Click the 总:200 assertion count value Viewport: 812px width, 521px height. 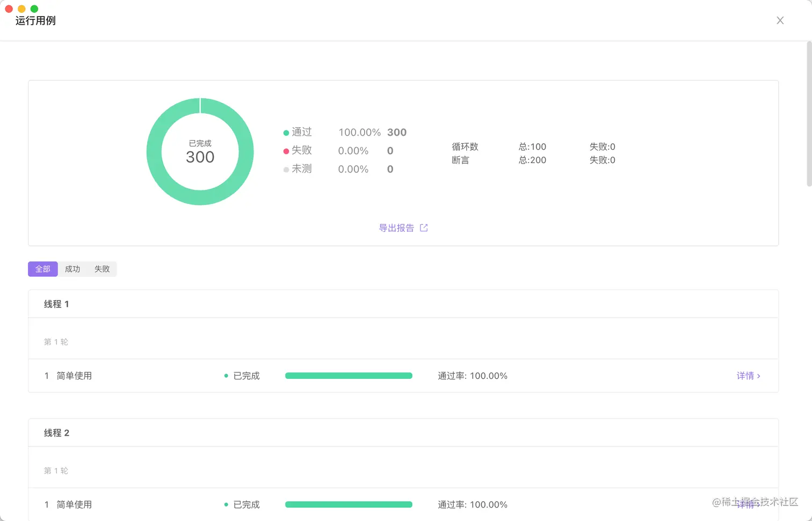(x=532, y=160)
